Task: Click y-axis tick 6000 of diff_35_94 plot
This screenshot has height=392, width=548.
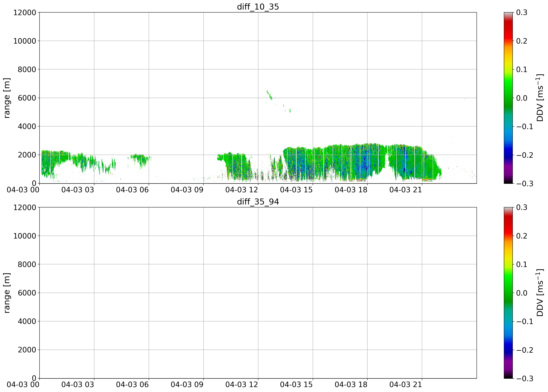Action: [x=27, y=293]
